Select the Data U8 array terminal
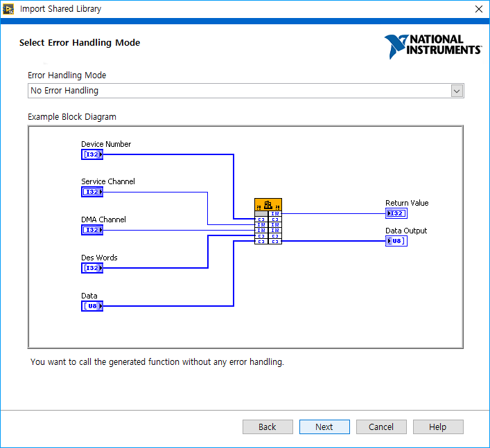This screenshot has width=490, height=448. click(x=91, y=305)
